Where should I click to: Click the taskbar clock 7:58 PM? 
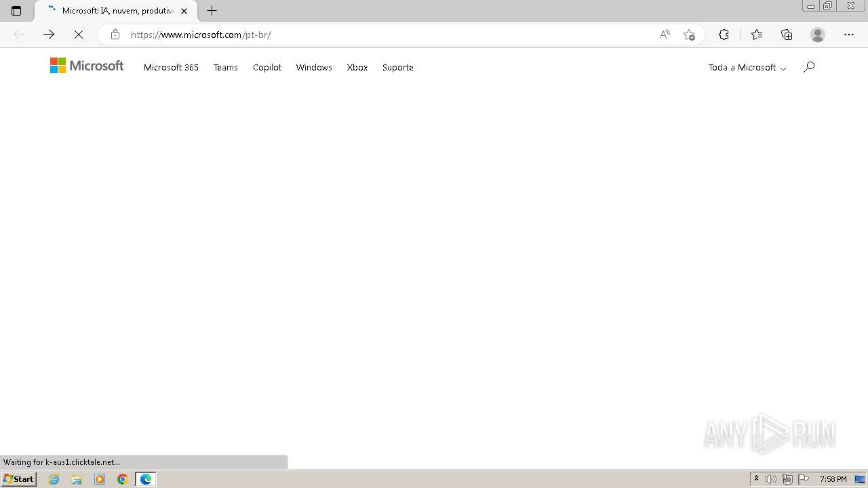point(833,479)
